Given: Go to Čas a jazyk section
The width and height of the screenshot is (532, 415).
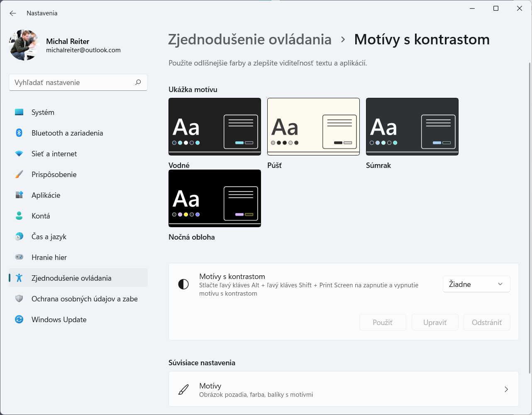Looking at the screenshot, I should coord(49,237).
